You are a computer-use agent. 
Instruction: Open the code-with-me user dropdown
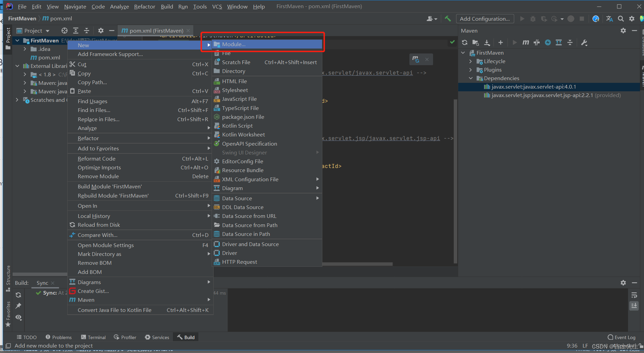tap(432, 19)
